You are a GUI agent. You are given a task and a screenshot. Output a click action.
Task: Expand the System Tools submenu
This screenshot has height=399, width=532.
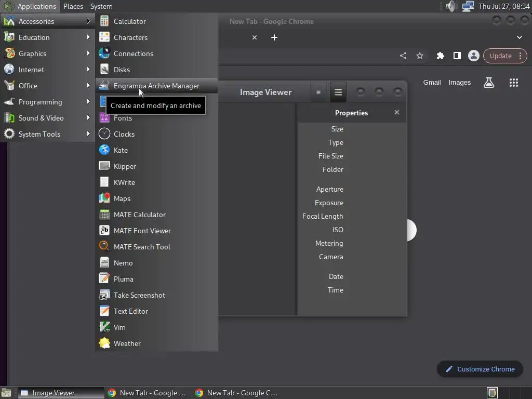tap(47, 134)
